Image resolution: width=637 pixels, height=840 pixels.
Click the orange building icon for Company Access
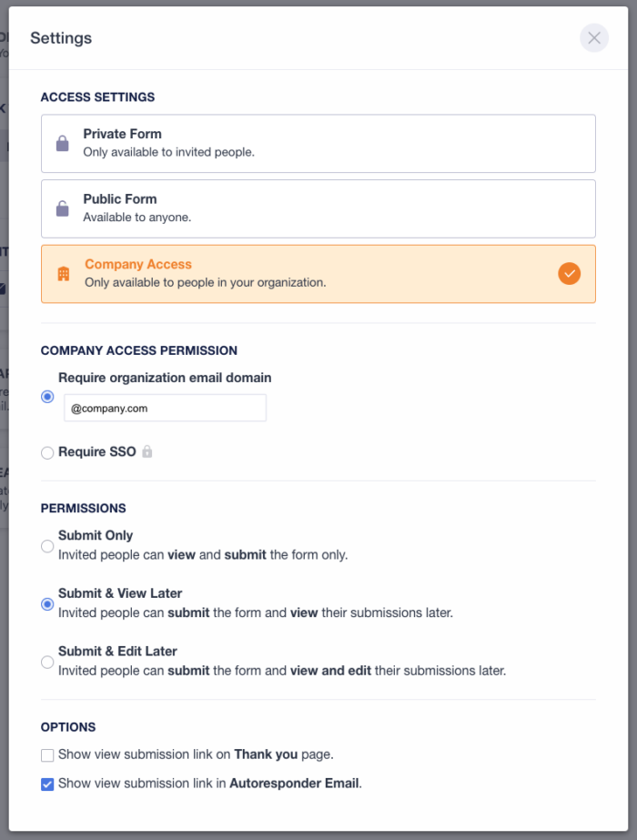click(61, 273)
